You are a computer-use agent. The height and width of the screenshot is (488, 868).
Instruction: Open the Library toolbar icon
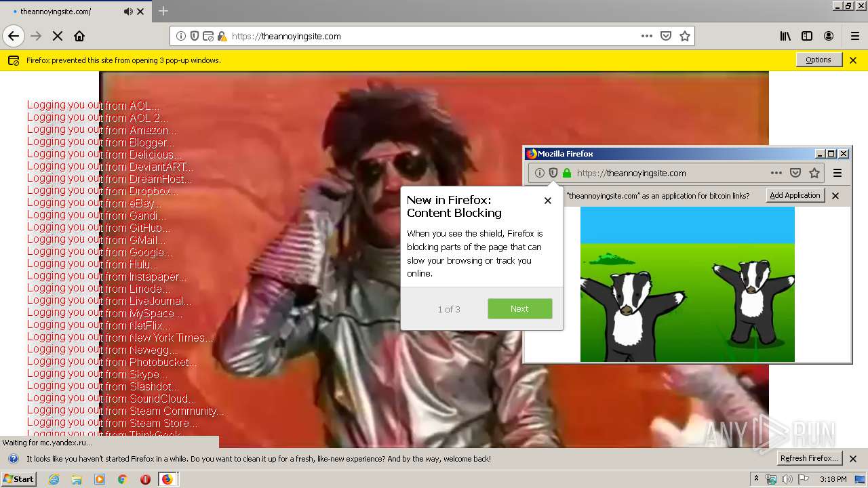coord(785,36)
